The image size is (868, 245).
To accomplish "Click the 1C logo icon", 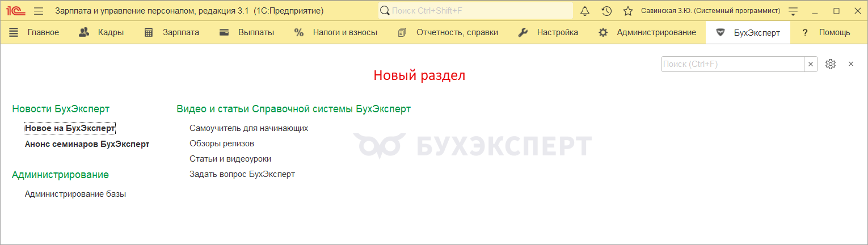I will [16, 11].
